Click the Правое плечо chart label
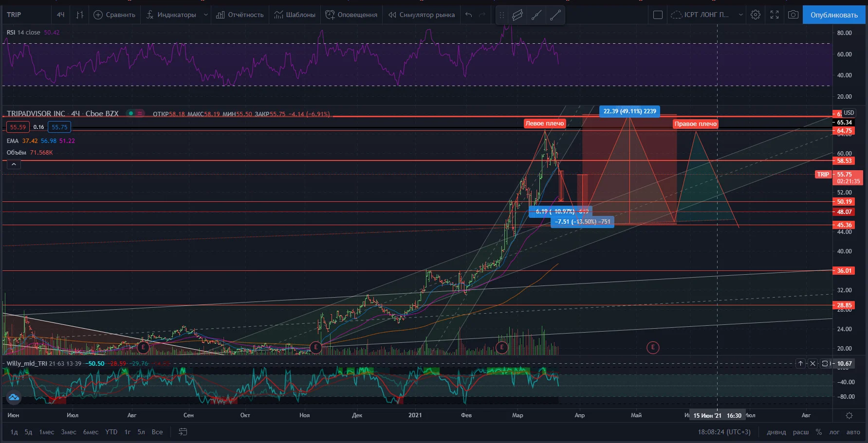The width and height of the screenshot is (868, 443). tap(695, 124)
